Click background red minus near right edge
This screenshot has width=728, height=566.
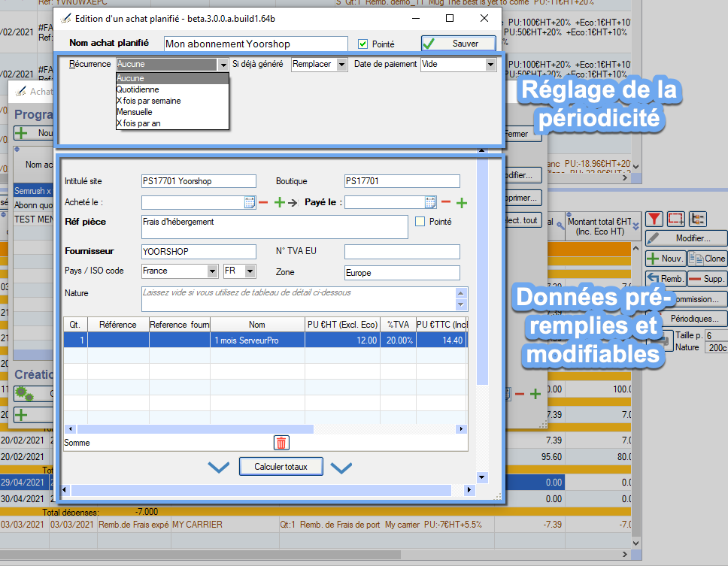click(520, 395)
